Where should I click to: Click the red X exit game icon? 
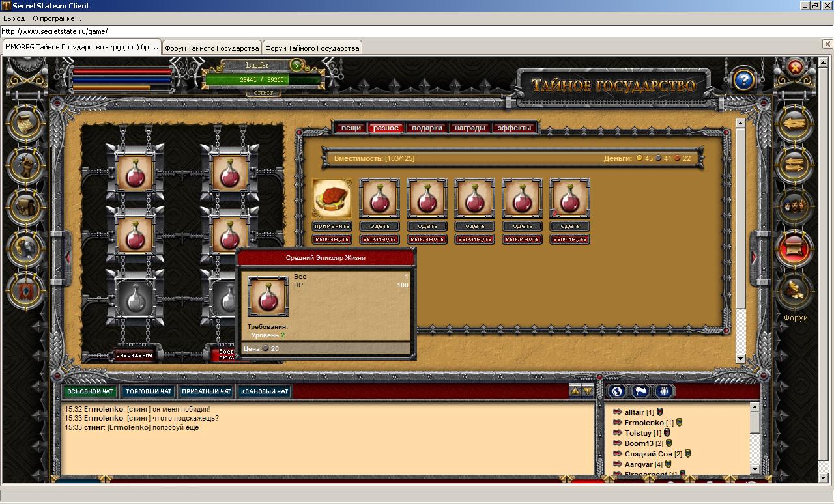point(795,68)
